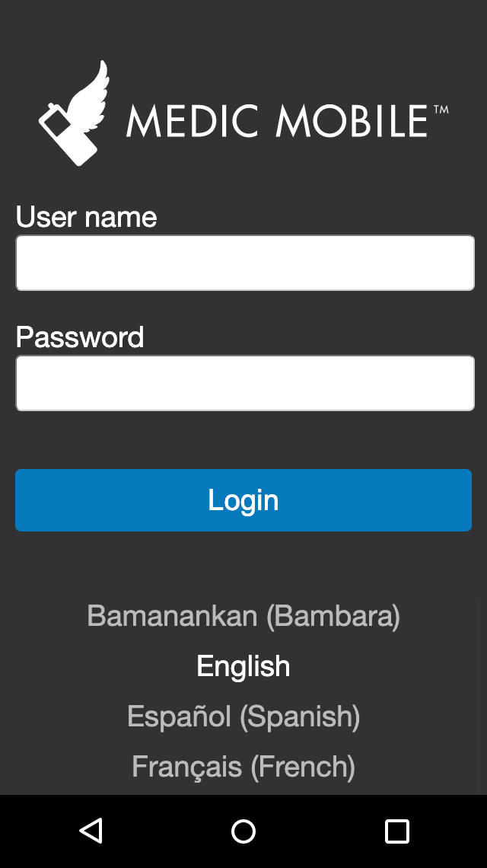Click the word Login on blue button
Viewport: 487px width, 868px height.
(x=243, y=500)
